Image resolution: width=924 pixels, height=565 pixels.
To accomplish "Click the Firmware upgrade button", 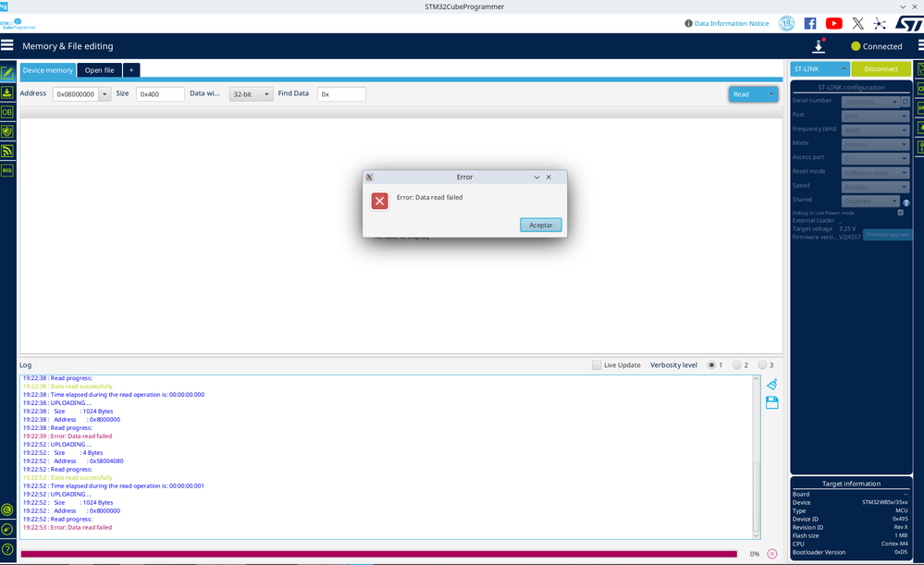I will pos(887,235).
